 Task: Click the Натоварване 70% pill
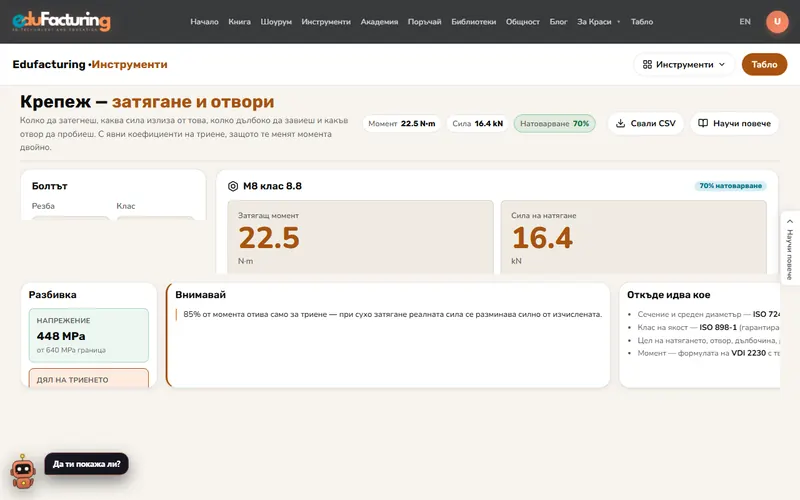[x=555, y=123]
